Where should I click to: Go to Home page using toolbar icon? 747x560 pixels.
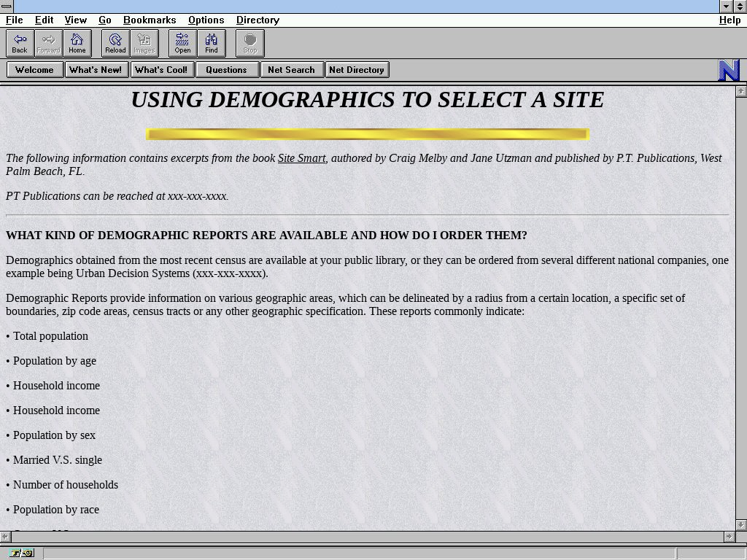(77, 43)
